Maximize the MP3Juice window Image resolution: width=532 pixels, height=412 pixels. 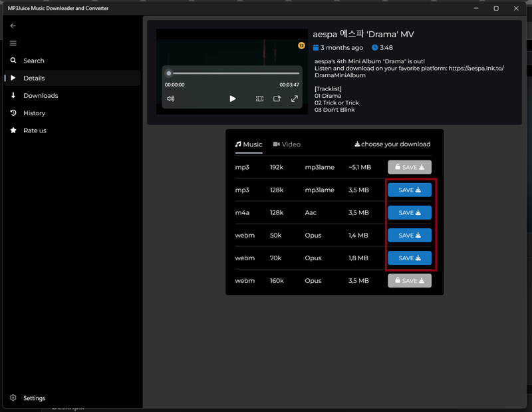496,8
